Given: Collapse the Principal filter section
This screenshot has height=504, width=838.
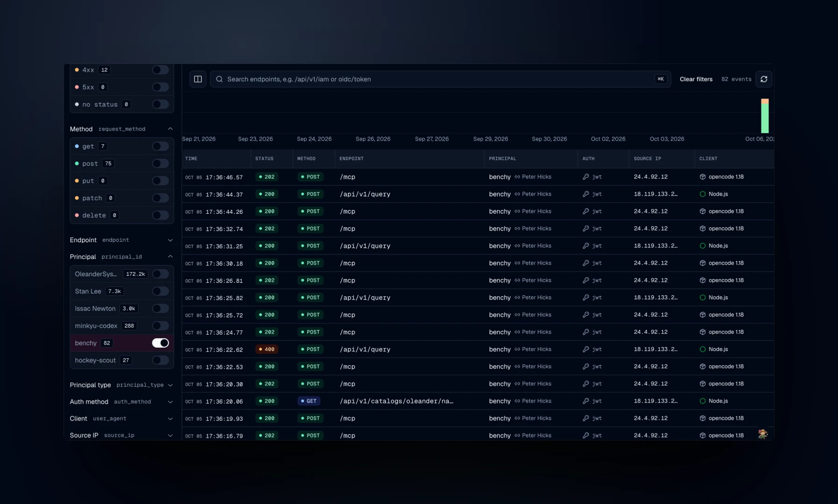Looking at the screenshot, I should (x=170, y=257).
